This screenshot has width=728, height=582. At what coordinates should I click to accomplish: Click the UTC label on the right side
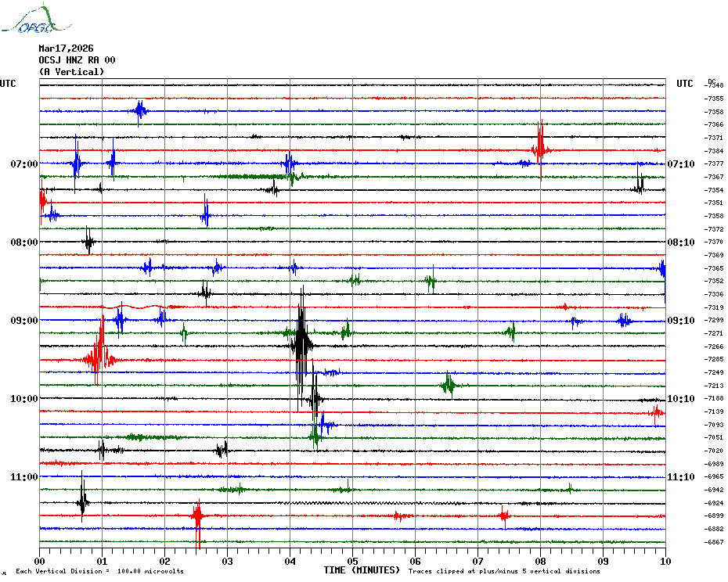[684, 84]
